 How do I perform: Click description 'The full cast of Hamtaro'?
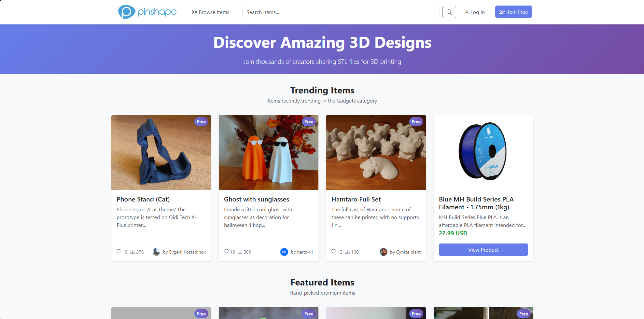pos(359,209)
